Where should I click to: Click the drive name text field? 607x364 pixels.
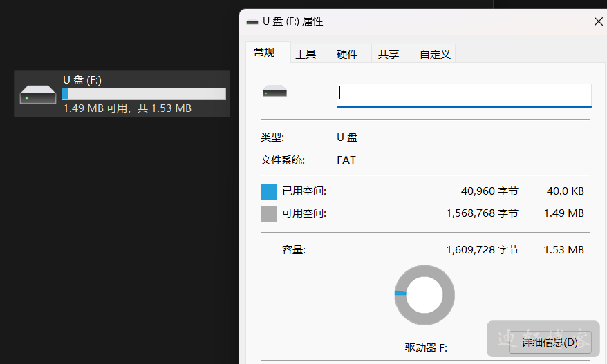coord(463,95)
